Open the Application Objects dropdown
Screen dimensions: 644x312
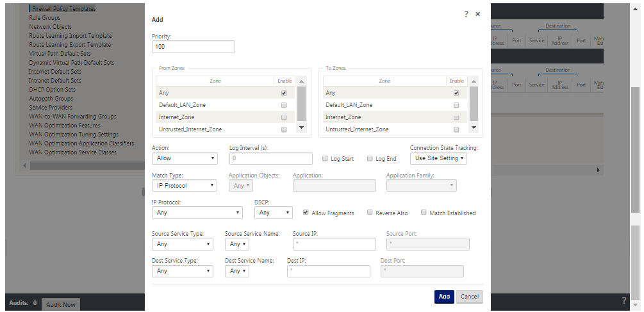pos(241,186)
